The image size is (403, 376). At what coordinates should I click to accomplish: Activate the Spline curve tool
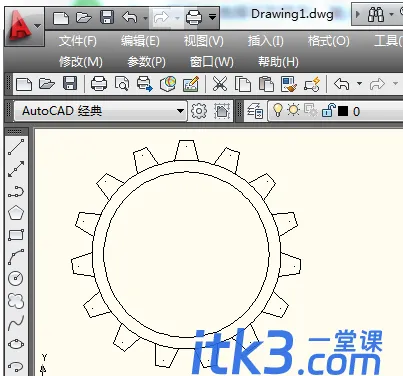(x=16, y=323)
